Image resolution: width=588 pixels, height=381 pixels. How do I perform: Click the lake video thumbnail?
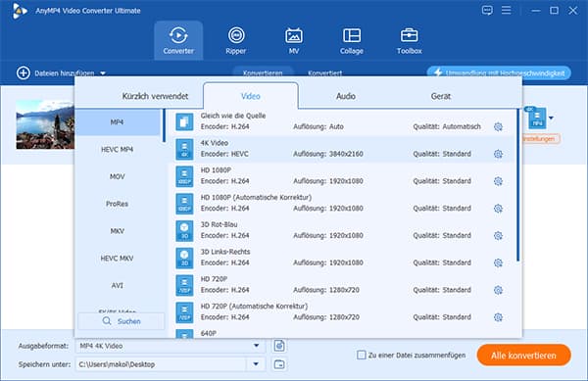45,124
